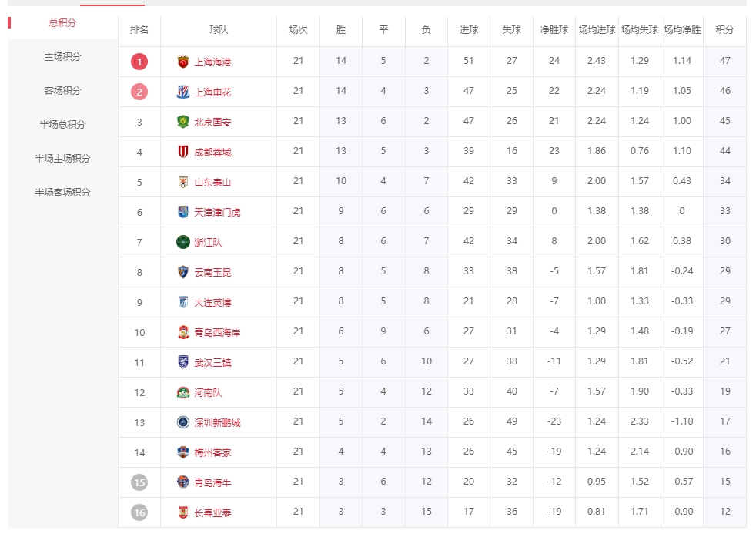
Task: Show the 半场总积分 standings
Action: [x=62, y=125]
